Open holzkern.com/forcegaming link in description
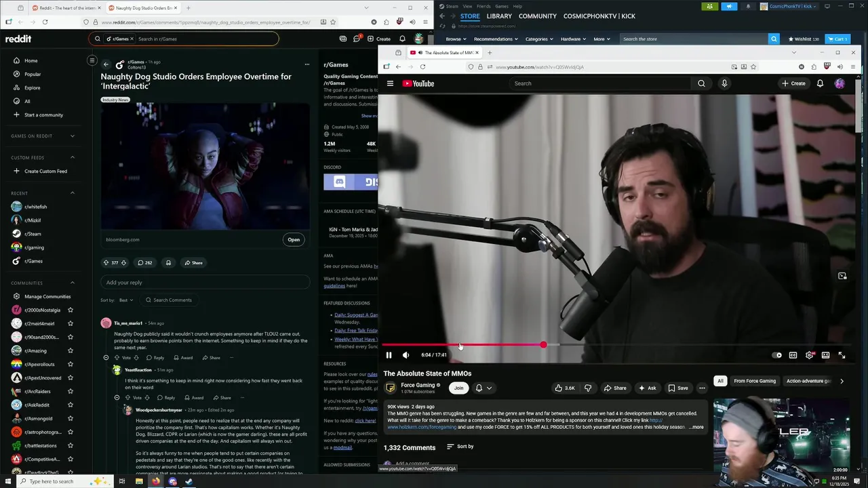The image size is (868, 488). click(422, 428)
